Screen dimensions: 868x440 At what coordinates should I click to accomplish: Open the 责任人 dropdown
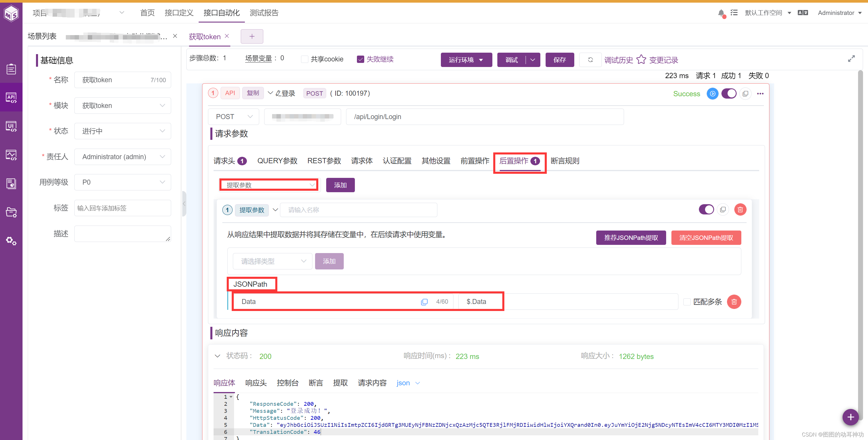click(x=123, y=157)
